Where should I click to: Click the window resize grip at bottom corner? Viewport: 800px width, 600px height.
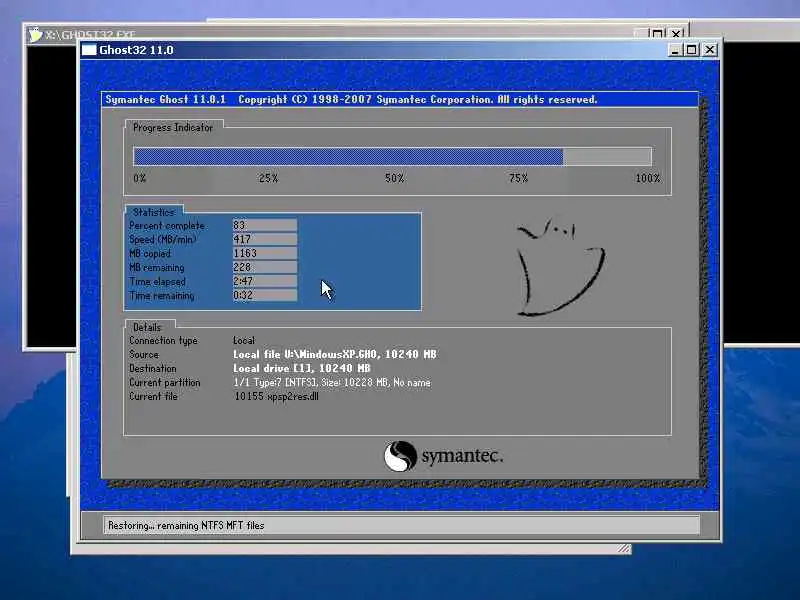(x=624, y=548)
